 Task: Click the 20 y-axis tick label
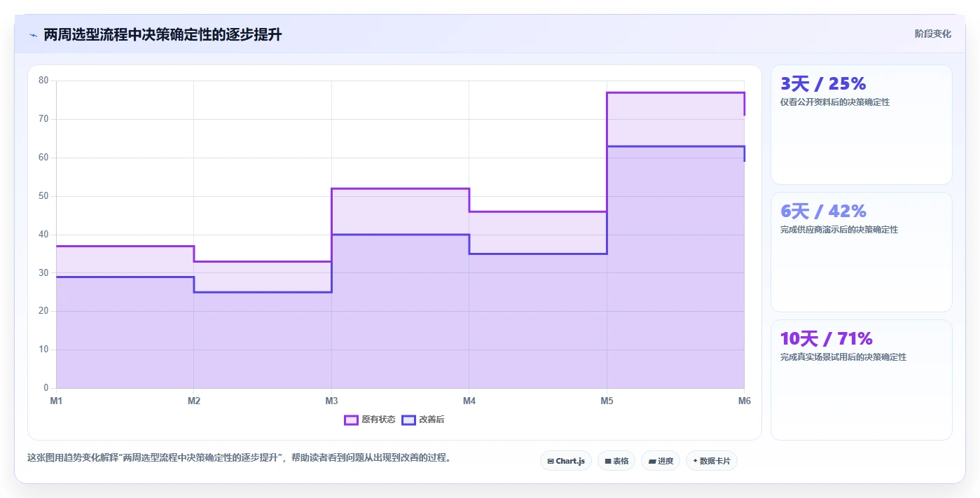point(43,311)
